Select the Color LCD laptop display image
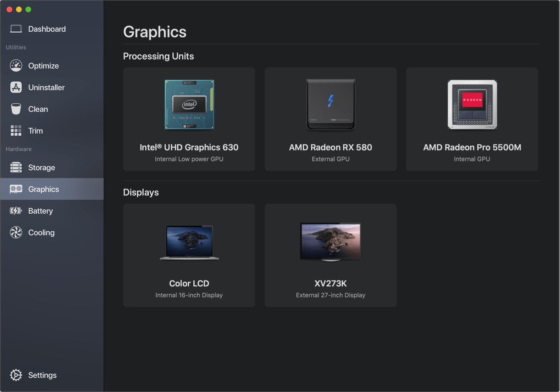 (x=189, y=242)
